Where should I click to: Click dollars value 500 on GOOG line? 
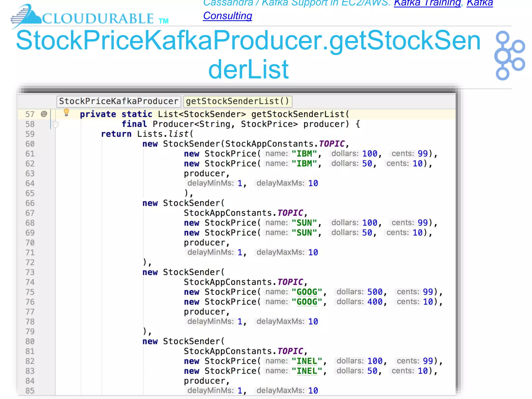375,292
